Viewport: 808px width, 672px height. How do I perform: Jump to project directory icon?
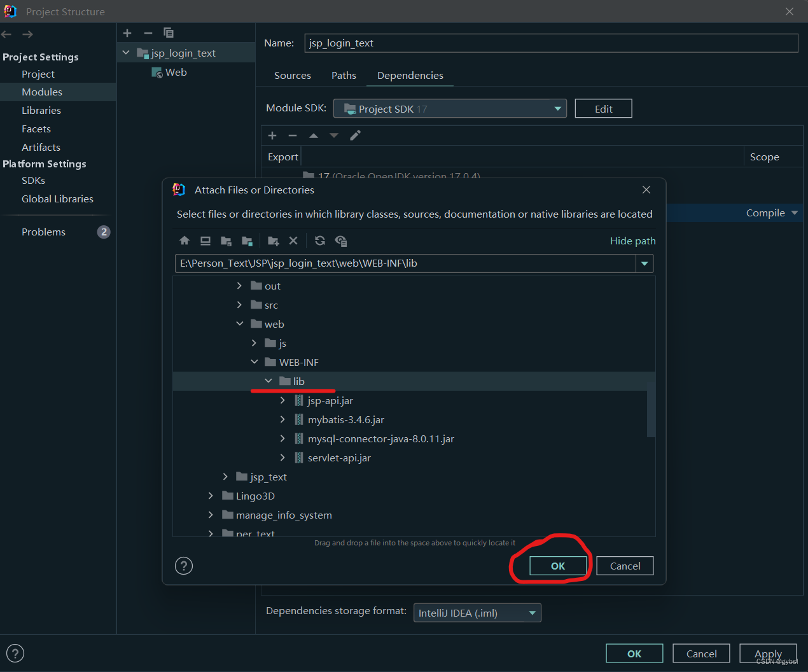pyautogui.click(x=226, y=241)
